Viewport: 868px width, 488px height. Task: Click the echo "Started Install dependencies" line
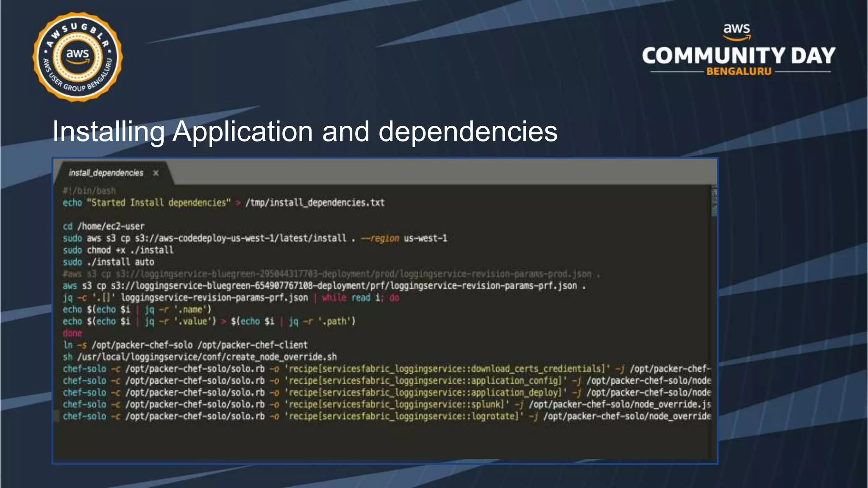223,202
